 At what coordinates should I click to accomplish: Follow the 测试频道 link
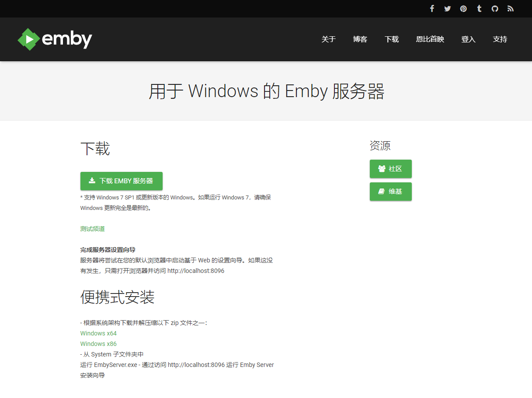click(93, 229)
